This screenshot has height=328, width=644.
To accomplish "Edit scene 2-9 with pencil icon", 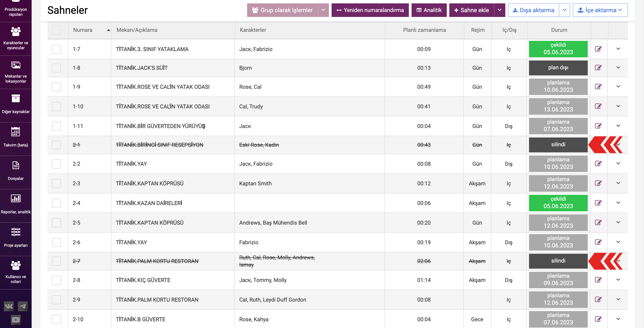I will [598, 300].
